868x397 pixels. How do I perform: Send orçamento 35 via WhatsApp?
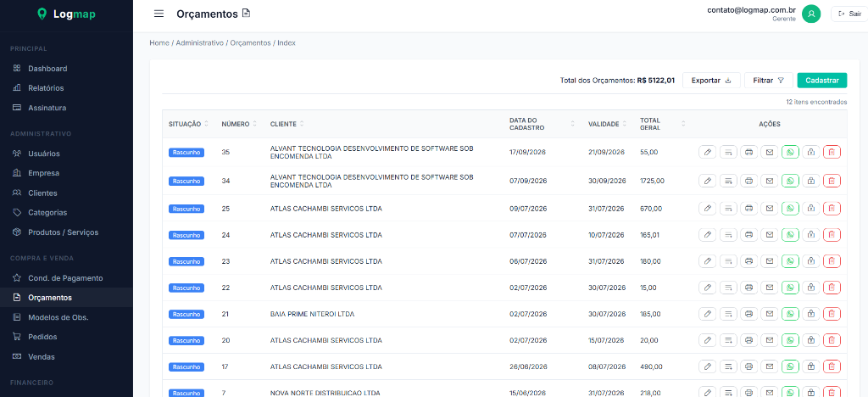click(x=790, y=152)
